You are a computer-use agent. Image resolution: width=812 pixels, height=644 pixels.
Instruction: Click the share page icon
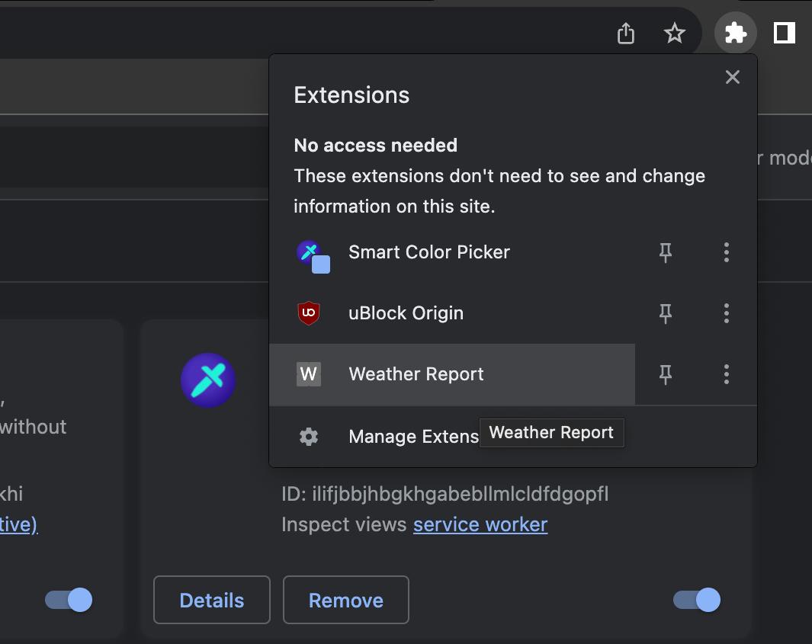coord(625,33)
